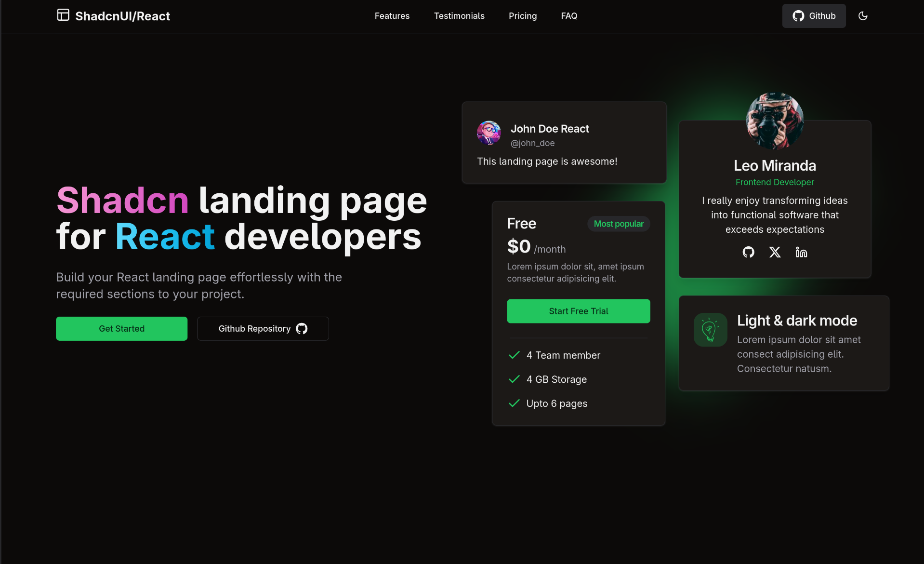
Task: Click the checkmark beside 4 GB Storage
Action: coord(514,379)
